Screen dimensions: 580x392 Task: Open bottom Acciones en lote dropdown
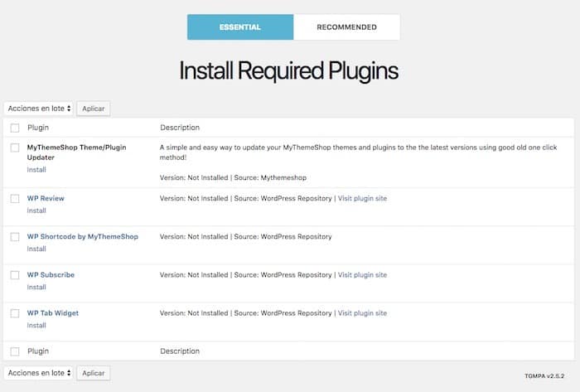tap(38, 373)
